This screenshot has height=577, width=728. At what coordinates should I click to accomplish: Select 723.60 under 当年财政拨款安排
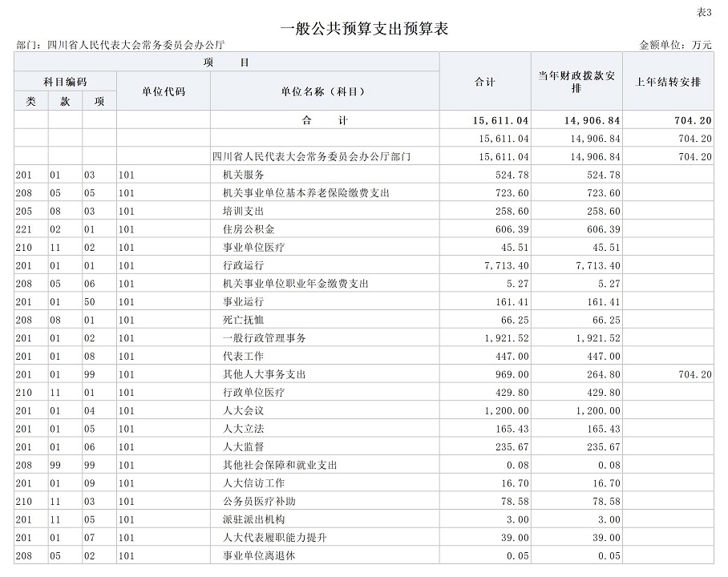coord(603,193)
